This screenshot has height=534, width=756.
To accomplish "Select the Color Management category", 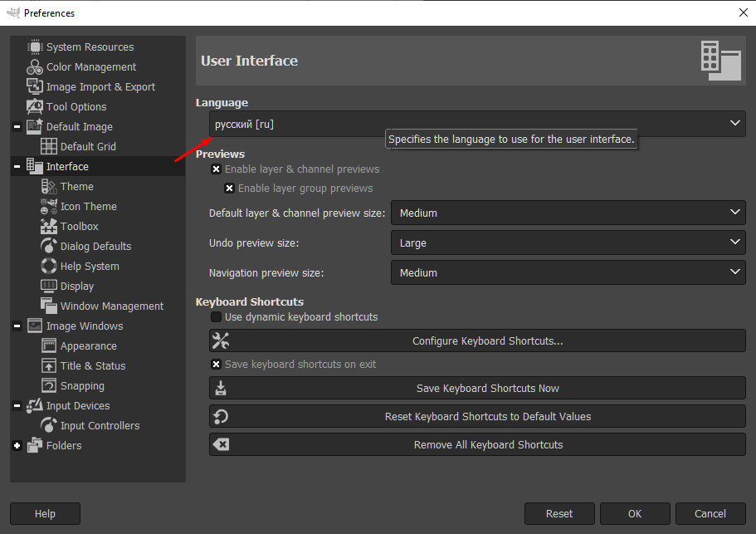I will tap(91, 66).
